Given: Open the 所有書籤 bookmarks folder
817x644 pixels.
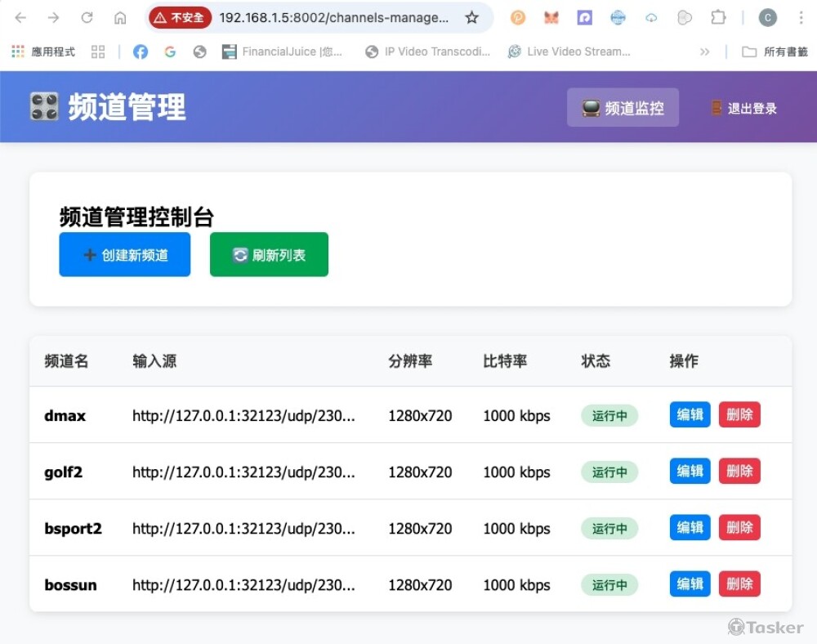Looking at the screenshot, I should click(x=775, y=51).
